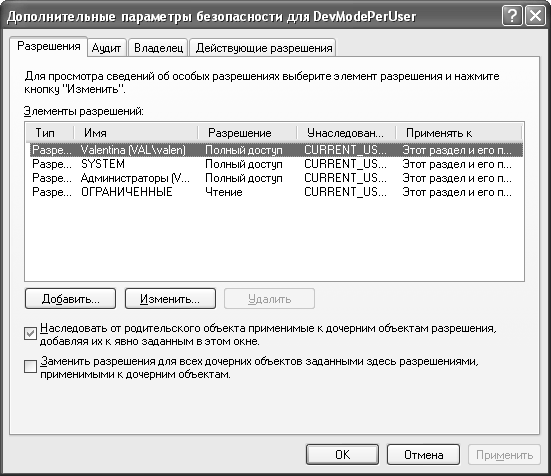Click the Изменить button

point(170,299)
